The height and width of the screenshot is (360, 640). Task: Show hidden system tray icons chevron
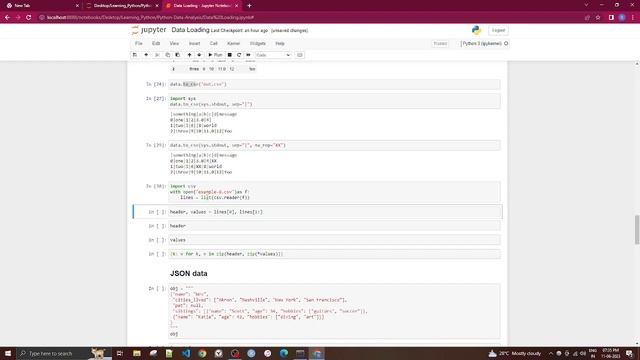(x=551, y=353)
